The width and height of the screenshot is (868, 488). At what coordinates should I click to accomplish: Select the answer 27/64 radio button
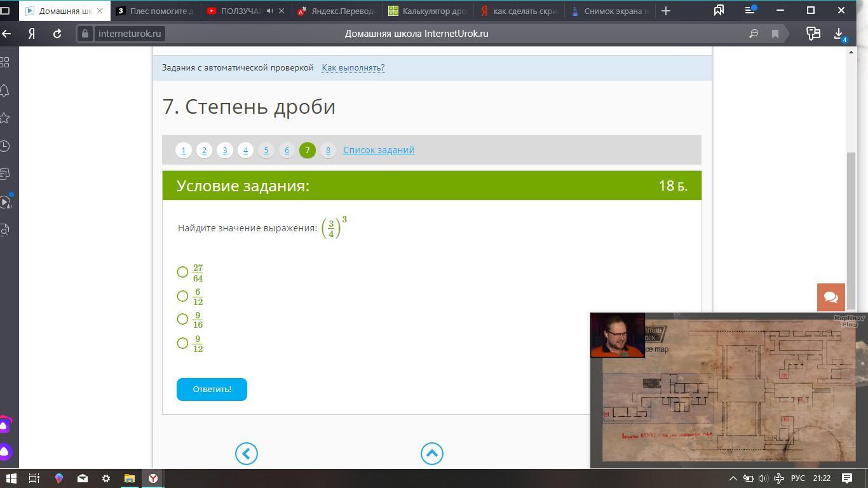(183, 273)
